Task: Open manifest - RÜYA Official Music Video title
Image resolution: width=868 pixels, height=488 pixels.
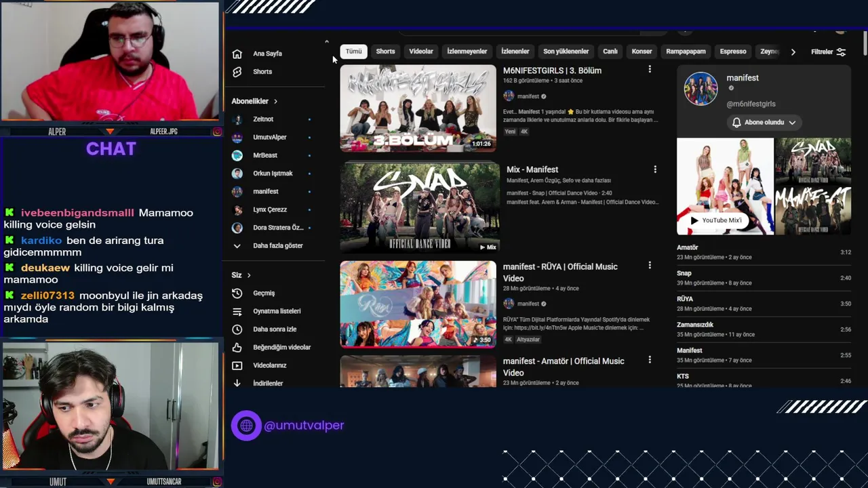Action: pyautogui.click(x=560, y=272)
